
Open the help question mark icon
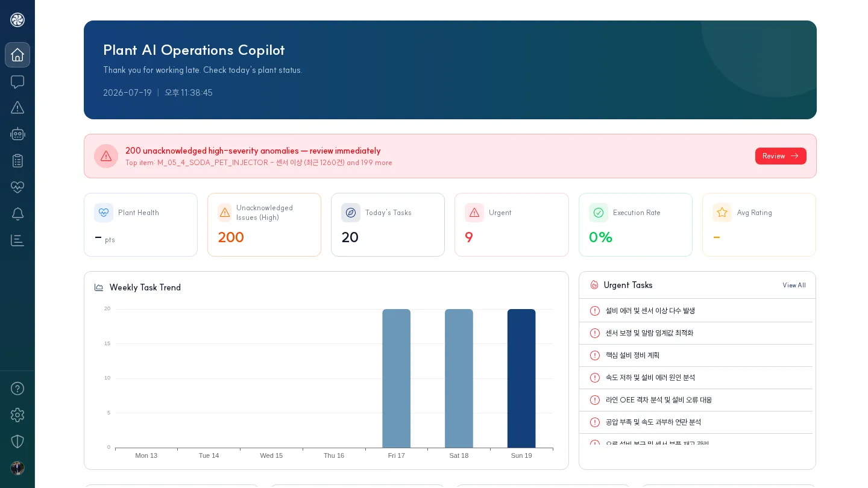pos(17,389)
